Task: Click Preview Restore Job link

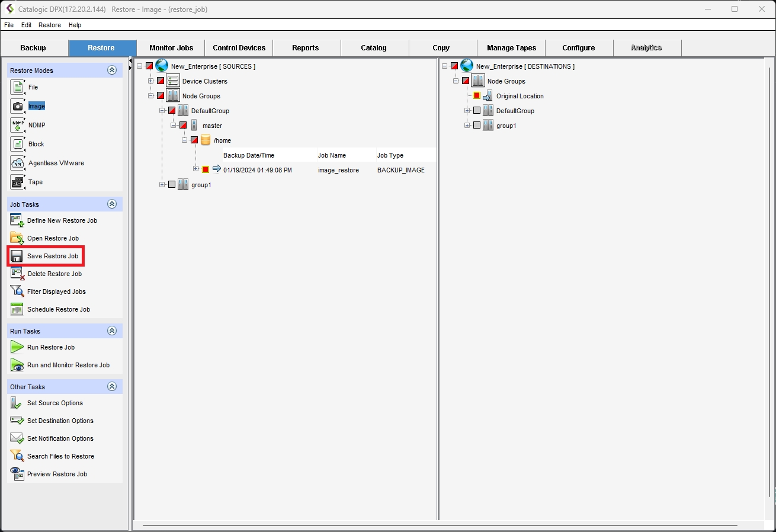Action: click(x=57, y=474)
